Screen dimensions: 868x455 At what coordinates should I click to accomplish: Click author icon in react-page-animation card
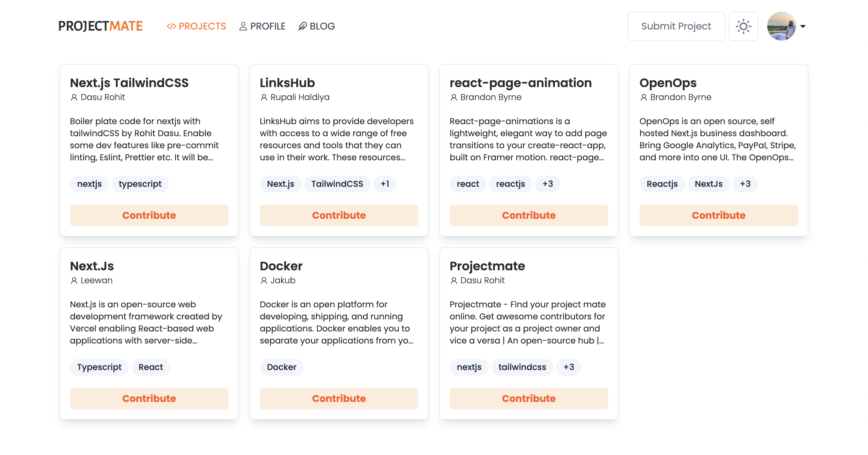click(x=454, y=97)
